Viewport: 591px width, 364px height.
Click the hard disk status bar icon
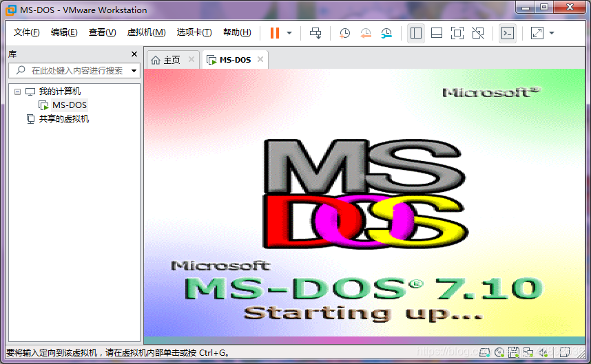[484, 352]
